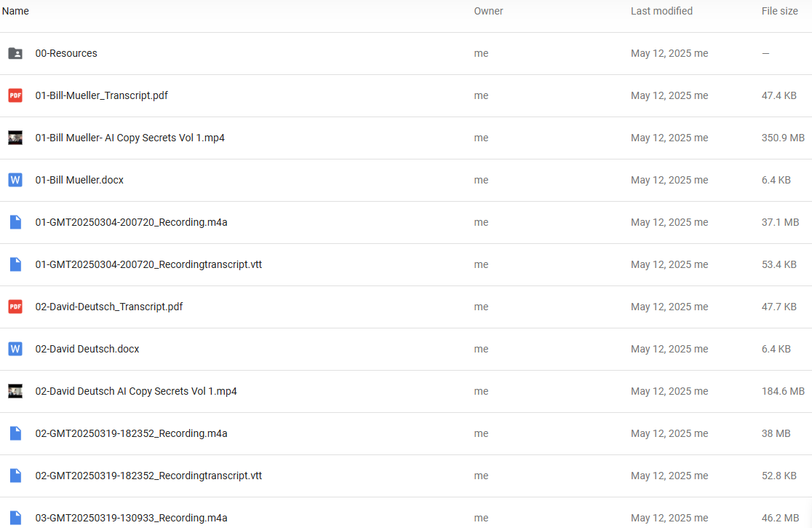812x528 pixels.
Task: Click video thumbnail for David Deutsch AI Copy Secrets
Action: pos(15,391)
